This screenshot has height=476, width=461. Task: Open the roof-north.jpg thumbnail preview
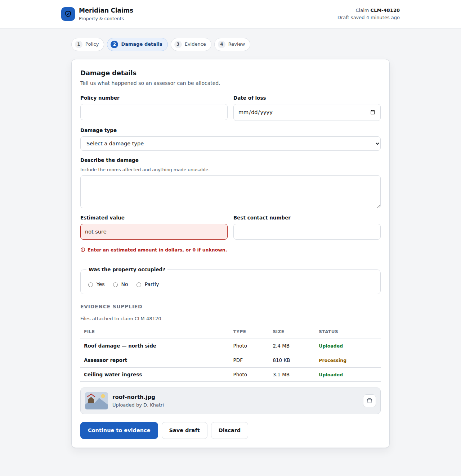coord(97,401)
